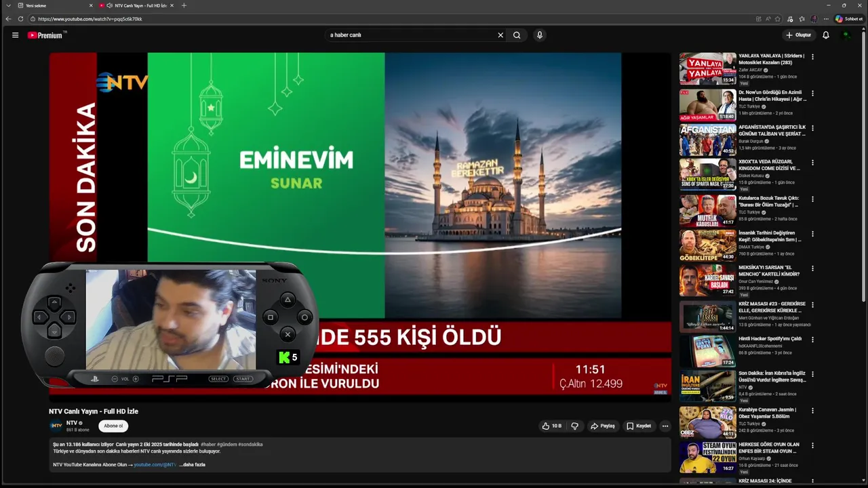Open the YANLAYA YANLAYA video thumbnail
The image size is (868, 488).
[x=708, y=68]
